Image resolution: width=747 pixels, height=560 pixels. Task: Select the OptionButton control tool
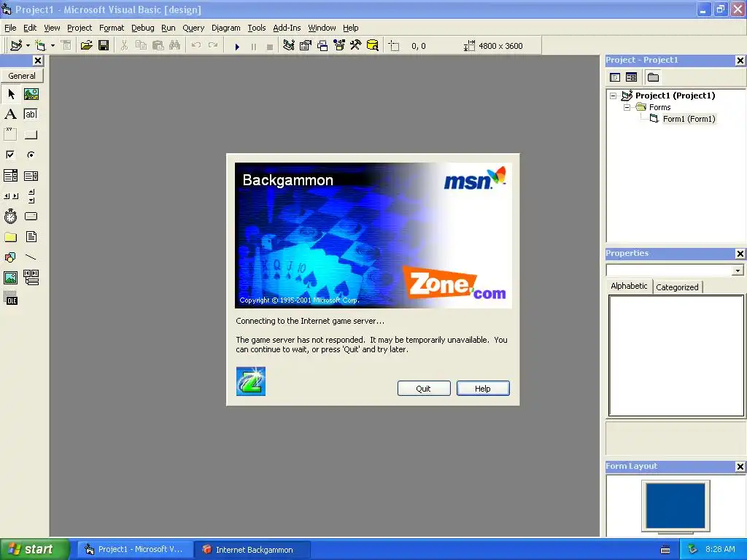pyautogui.click(x=31, y=155)
